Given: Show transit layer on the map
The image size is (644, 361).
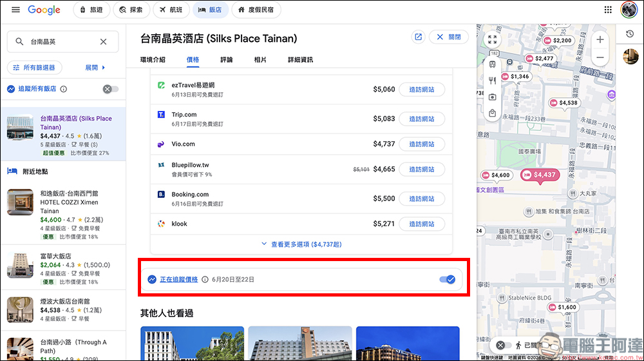Looking at the screenshot, I should tap(493, 64).
